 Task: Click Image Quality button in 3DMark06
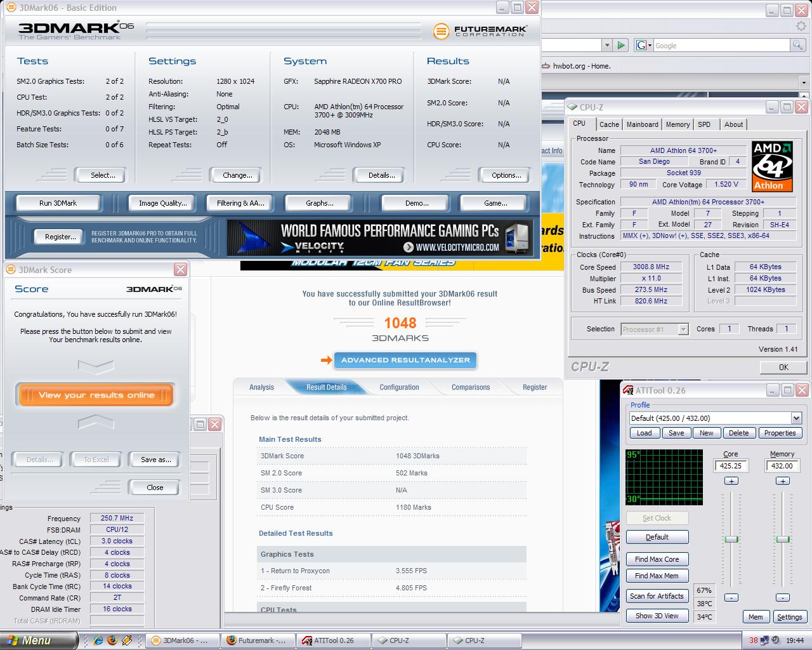pyautogui.click(x=163, y=203)
